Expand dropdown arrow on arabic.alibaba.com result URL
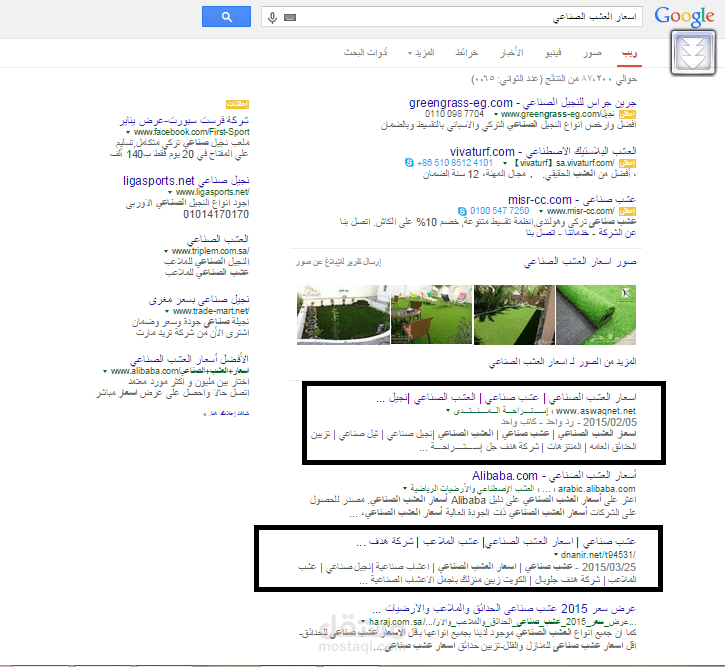This screenshot has height=667, width=725. click(x=405, y=489)
